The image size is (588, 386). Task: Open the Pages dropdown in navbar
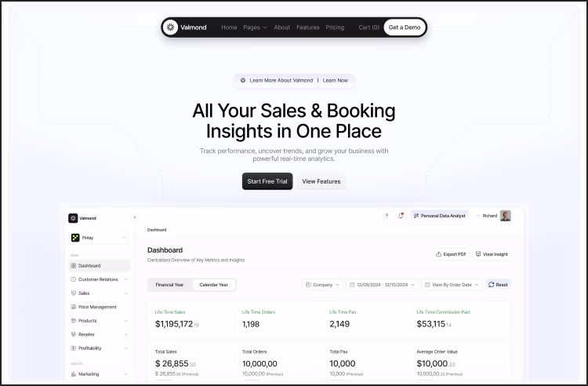255,27
